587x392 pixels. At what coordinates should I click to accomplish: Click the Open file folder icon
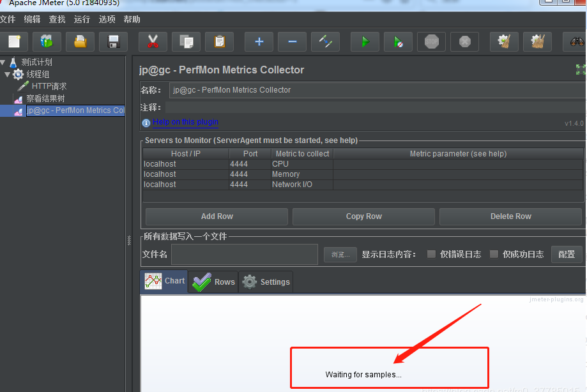[x=80, y=41]
